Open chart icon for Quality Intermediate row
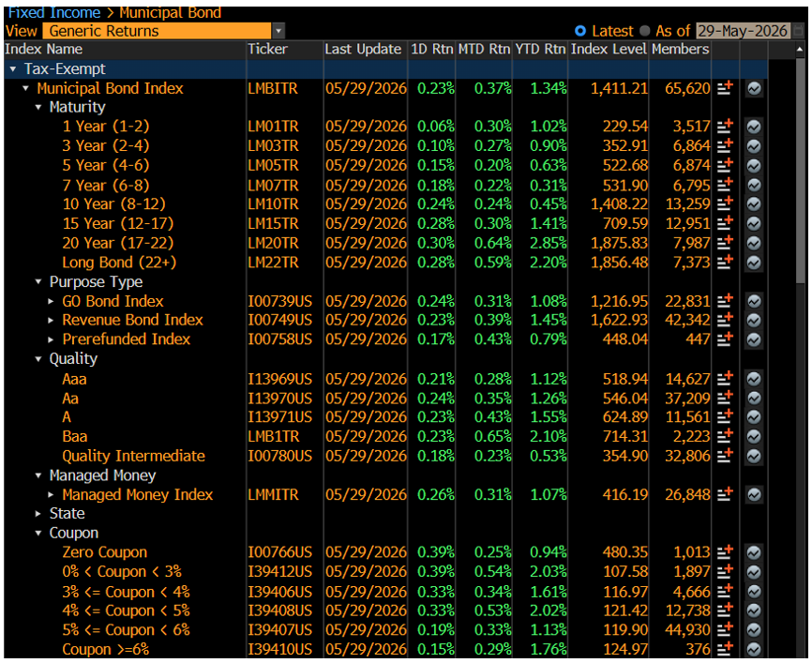Viewport: 812px width, 663px height. (x=754, y=456)
